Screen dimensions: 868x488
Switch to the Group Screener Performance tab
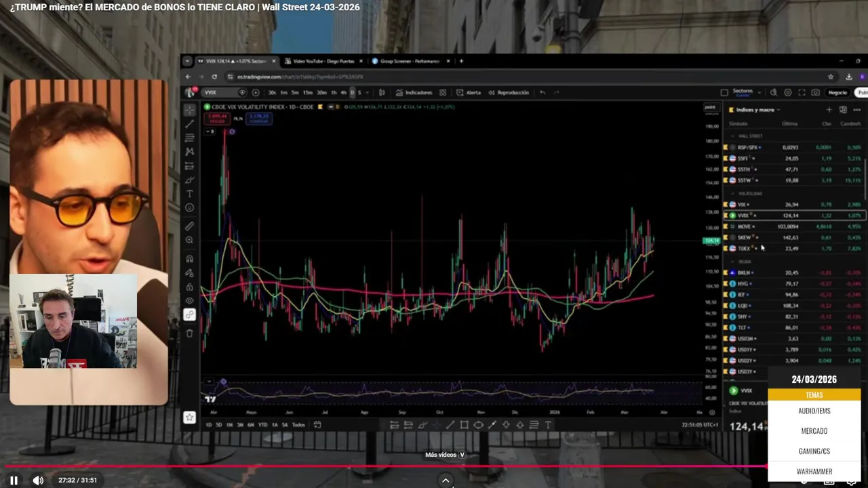tap(410, 61)
